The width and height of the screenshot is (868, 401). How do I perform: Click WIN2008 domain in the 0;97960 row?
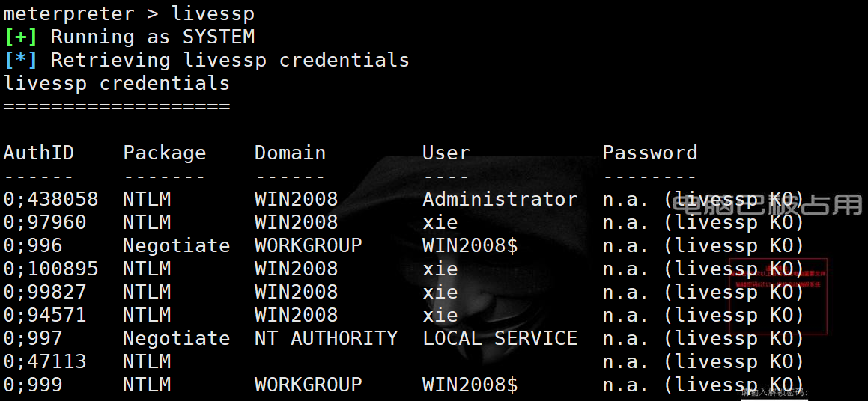296,222
